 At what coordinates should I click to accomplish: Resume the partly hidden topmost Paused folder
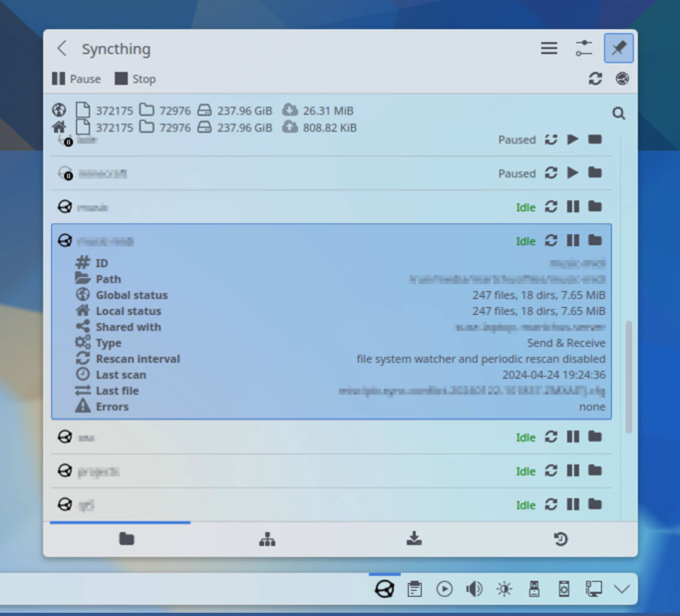coord(573,140)
